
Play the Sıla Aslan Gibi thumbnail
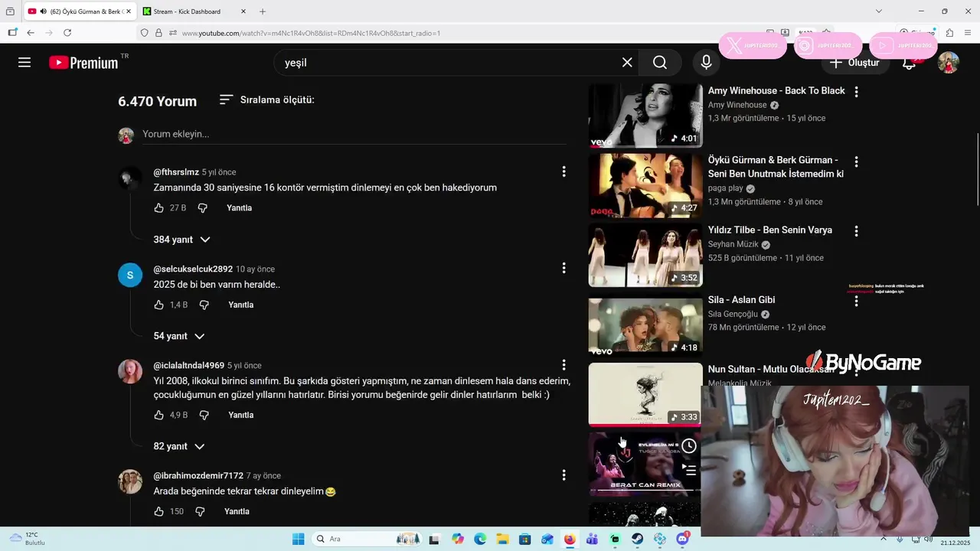(x=645, y=324)
